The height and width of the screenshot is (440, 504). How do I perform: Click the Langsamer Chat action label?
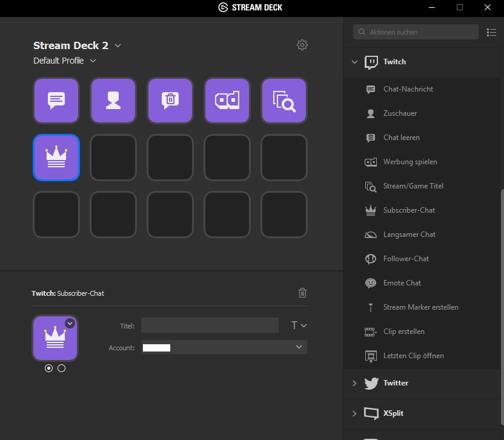point(409,235)
